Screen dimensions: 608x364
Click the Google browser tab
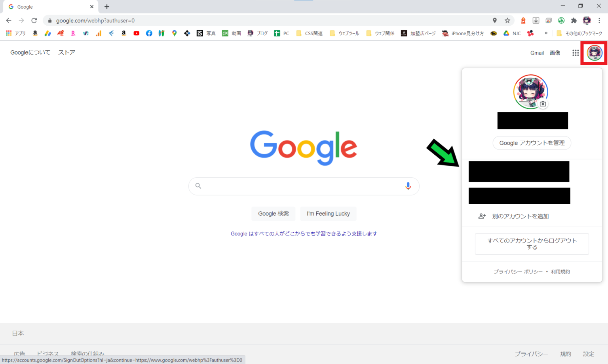(47, 7)
